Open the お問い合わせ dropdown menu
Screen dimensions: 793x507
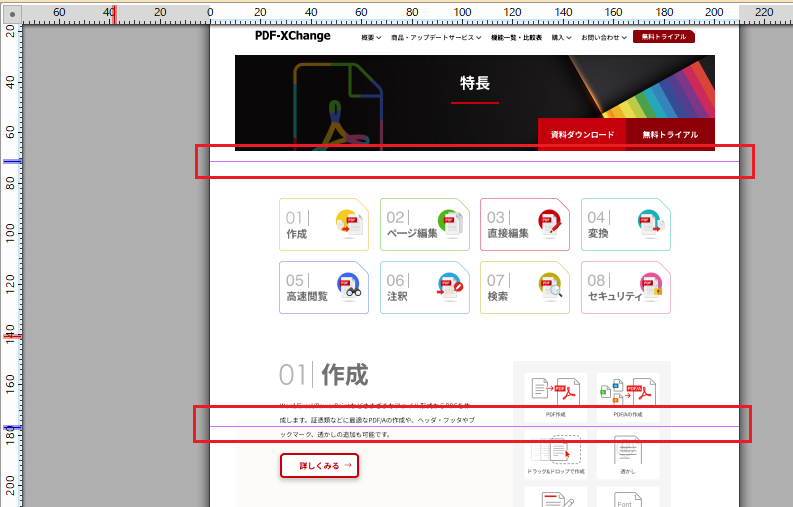tap(604, 37)
